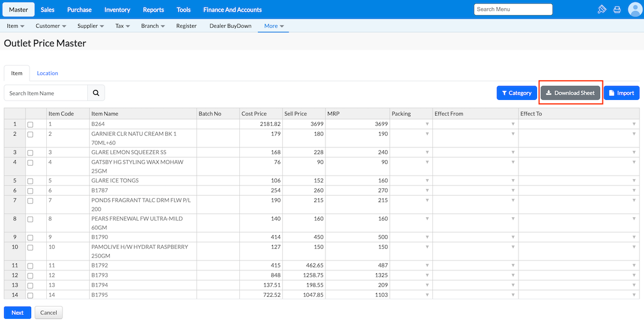644x320 pixels.
Task: Expand the Supplier dropdown menu
Action: [x=91, y=26]
